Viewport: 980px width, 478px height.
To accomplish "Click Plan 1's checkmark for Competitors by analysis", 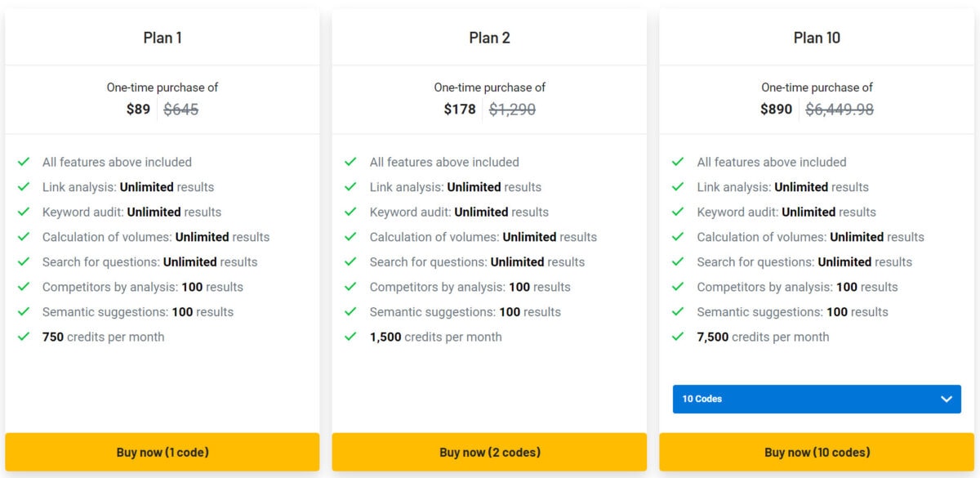I will 25,287.
